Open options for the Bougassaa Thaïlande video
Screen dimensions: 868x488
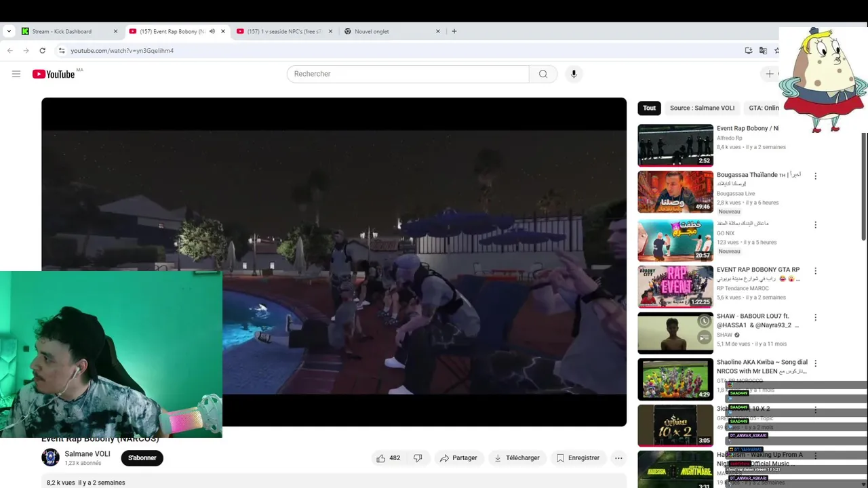(816, 176)
